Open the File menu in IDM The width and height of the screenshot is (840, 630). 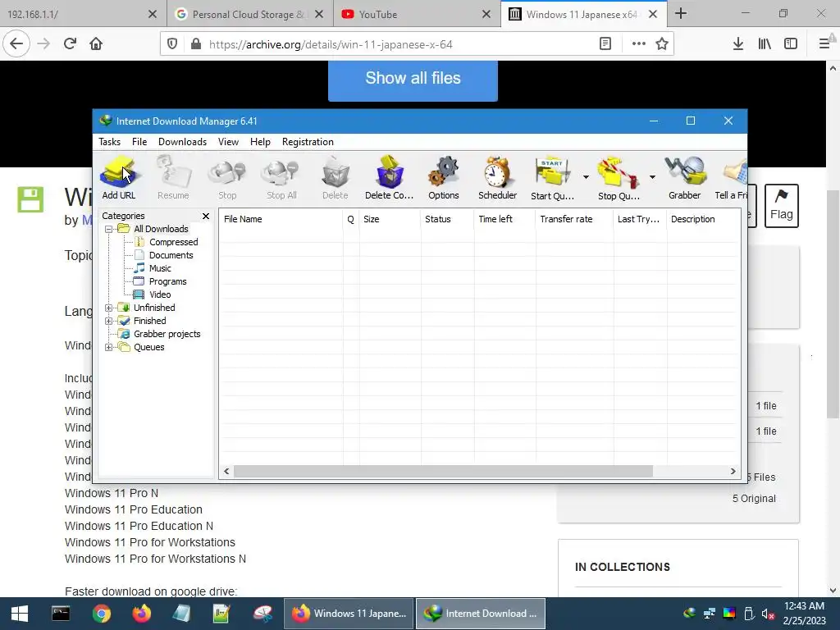[x=139, y=142]
